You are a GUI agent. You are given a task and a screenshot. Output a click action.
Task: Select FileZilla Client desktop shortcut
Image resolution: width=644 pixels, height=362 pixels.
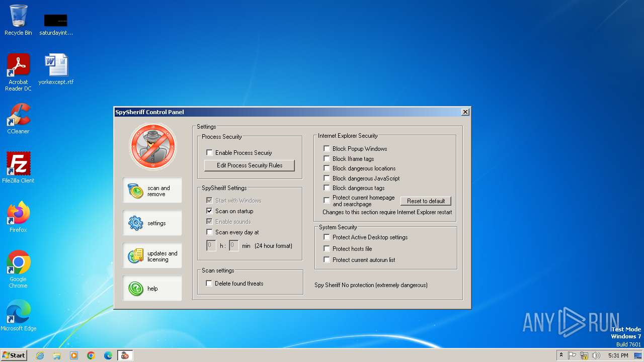coord(18,168)
